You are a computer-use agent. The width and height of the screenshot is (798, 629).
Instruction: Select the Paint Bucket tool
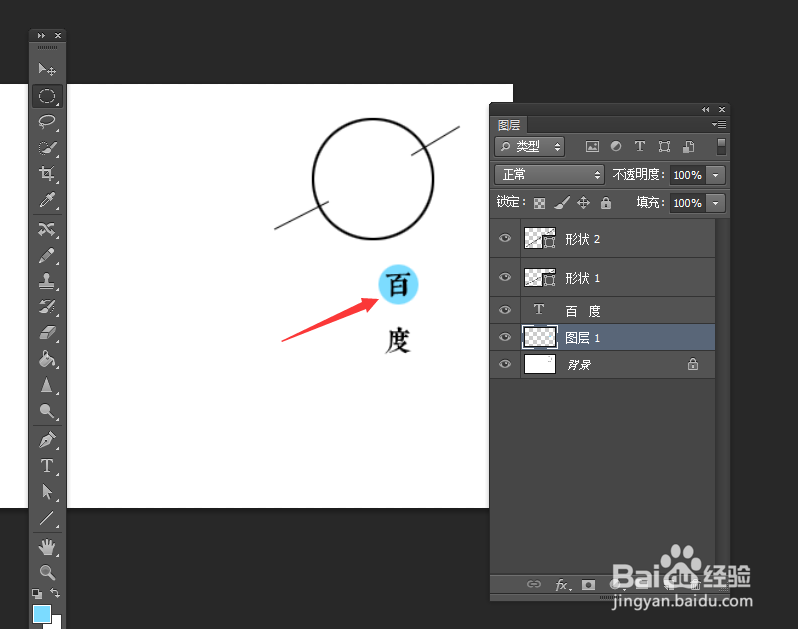(47, 359)
